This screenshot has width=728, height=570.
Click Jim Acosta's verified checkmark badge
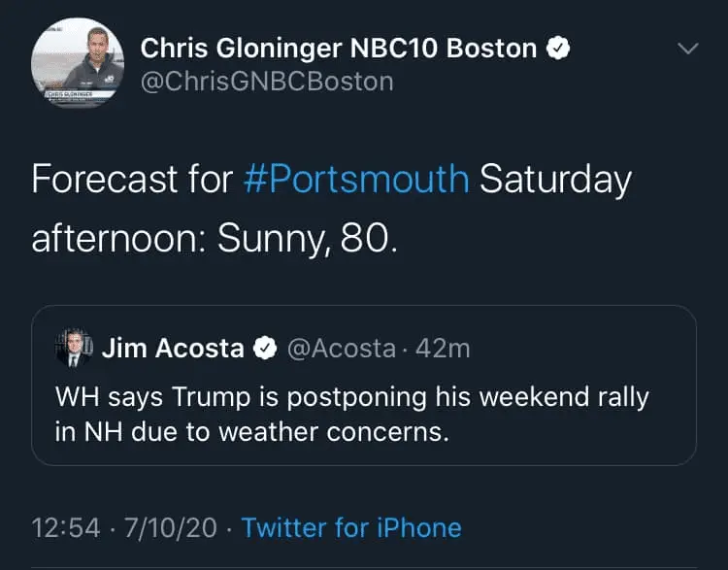point(265,349)
